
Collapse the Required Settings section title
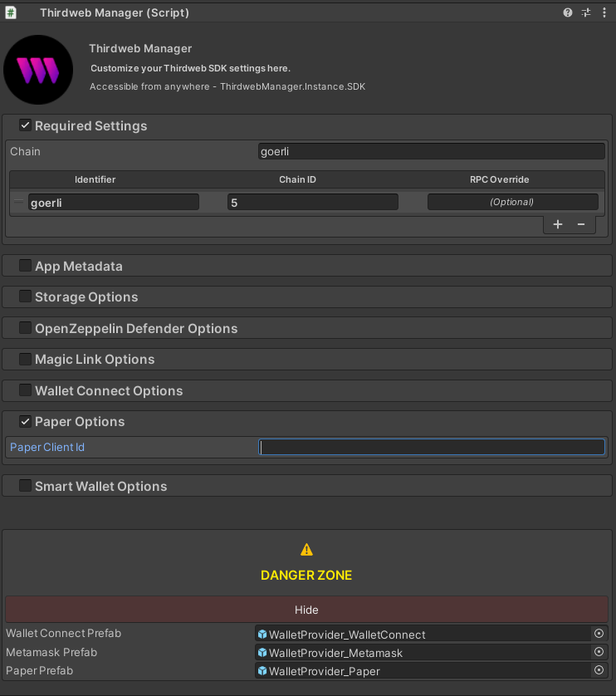[x=91, y=125]
